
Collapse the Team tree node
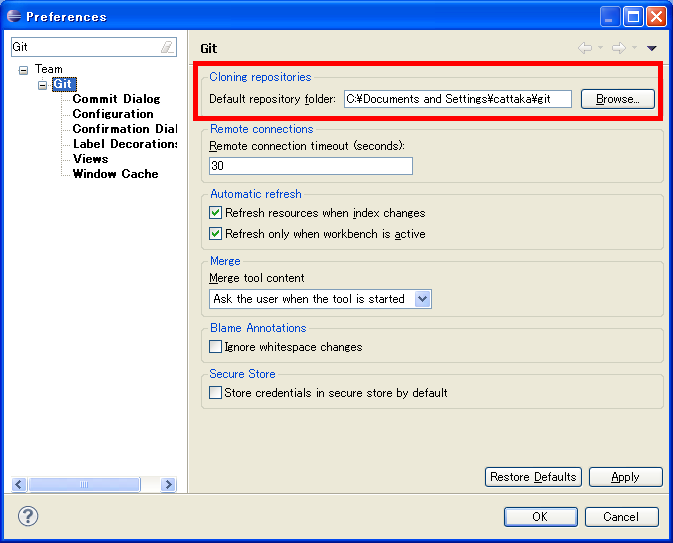(24, 70)
